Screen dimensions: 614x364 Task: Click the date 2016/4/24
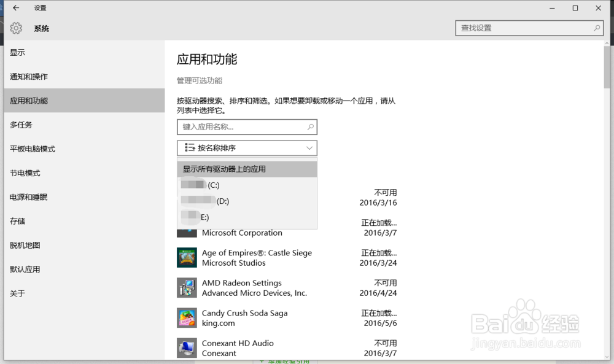coord(378,293)
